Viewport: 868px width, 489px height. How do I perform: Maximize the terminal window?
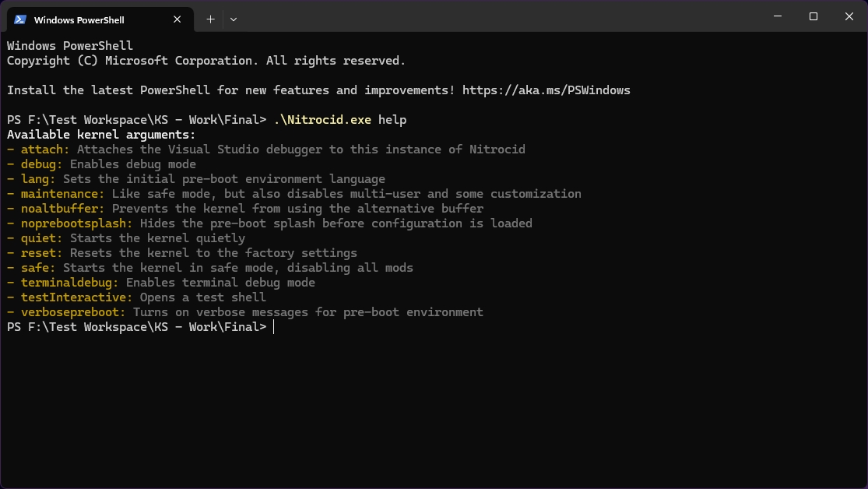[813, 17]
